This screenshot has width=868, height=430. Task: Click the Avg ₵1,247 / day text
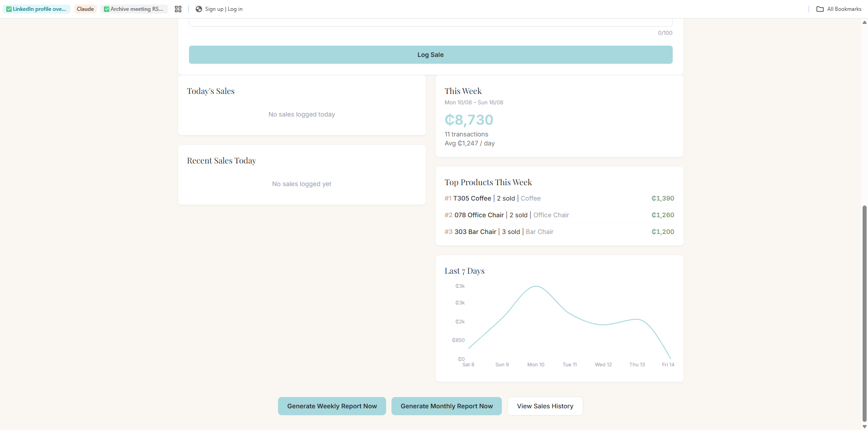pos(469,143)
